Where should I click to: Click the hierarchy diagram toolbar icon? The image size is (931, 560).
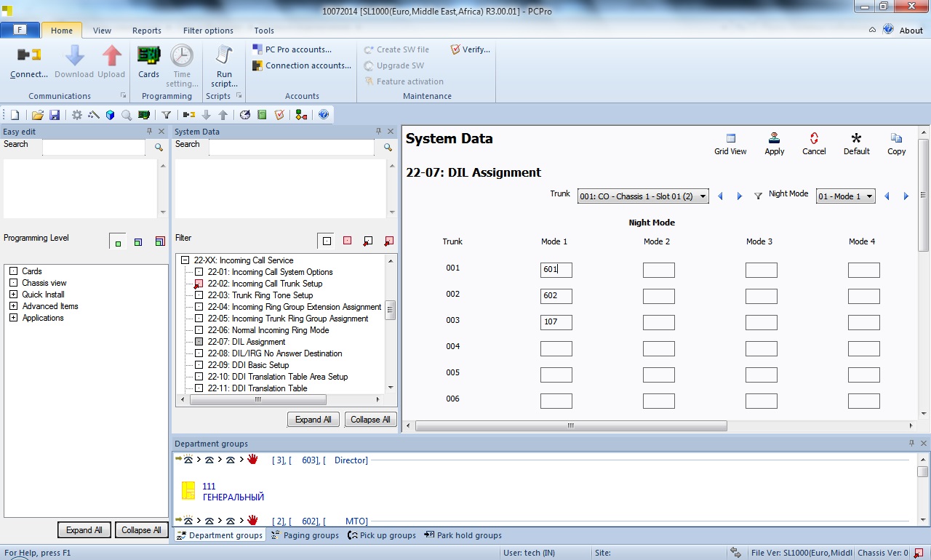[301, 115]
